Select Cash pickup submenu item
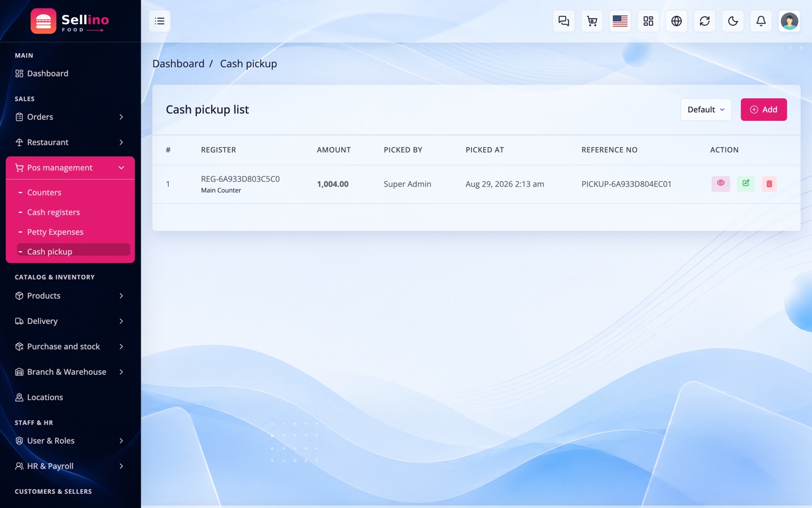Image resolution: width=812 pixels, height=508 pixels. [x=73, y=251]
